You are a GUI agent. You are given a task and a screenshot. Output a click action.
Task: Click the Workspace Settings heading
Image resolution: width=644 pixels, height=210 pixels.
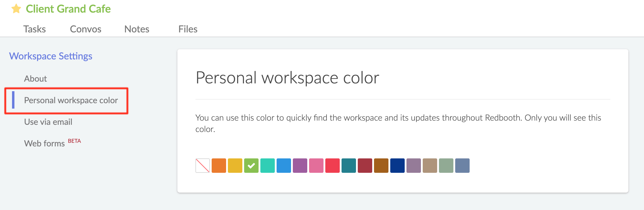coord(51,56)
